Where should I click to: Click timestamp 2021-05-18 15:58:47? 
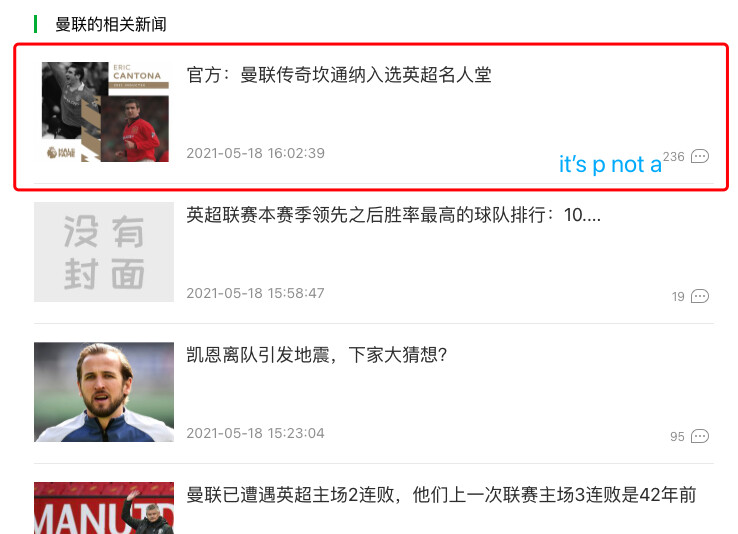click(x=256, y=293)
